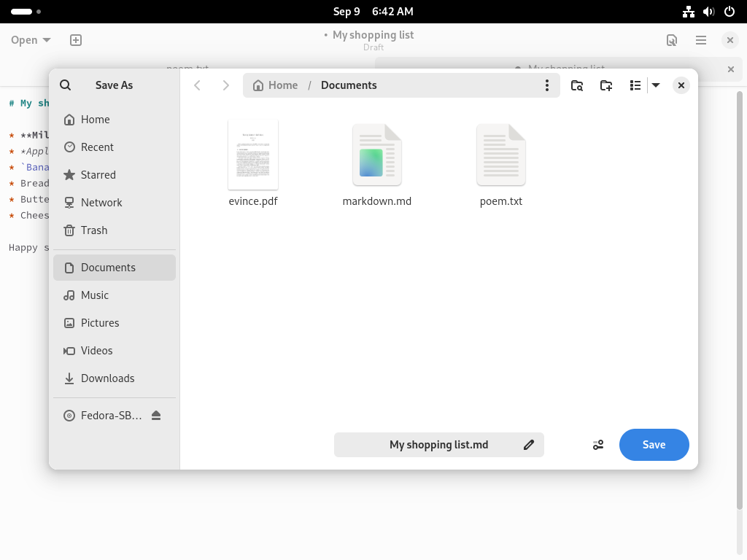Expand the Open dropdown in header
Image resolution: width=747 pixels, height=560 pixels.
click(x=31, y=40)
